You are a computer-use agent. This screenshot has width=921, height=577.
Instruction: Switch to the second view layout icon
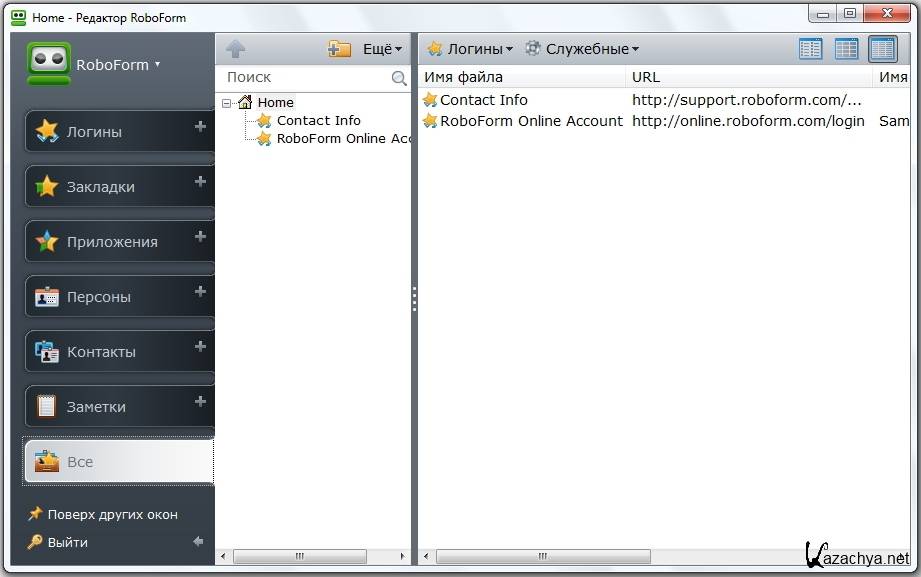[846, 49]
